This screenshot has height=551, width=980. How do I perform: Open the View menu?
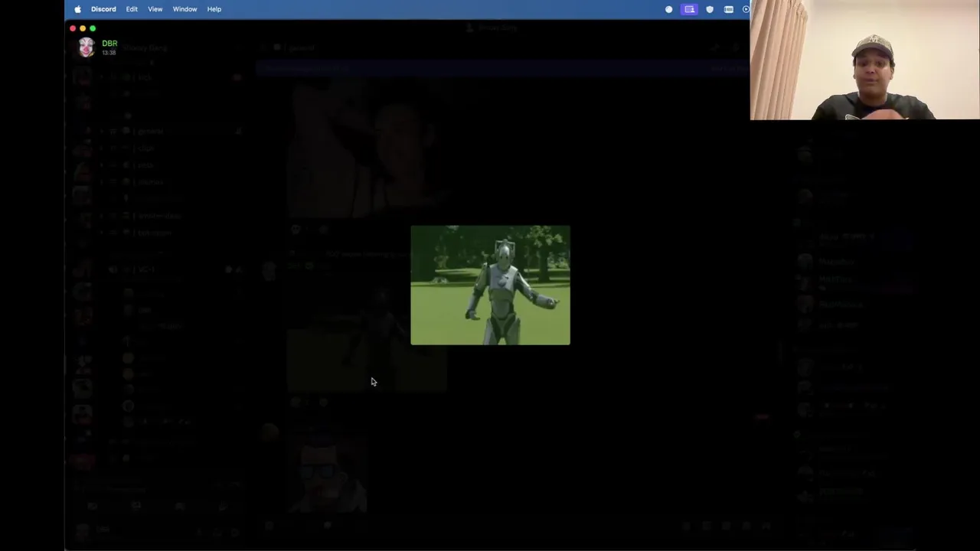[155, 9]
